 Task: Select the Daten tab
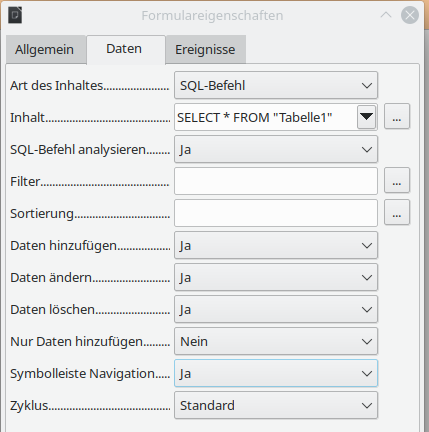[x=124, y=49]
